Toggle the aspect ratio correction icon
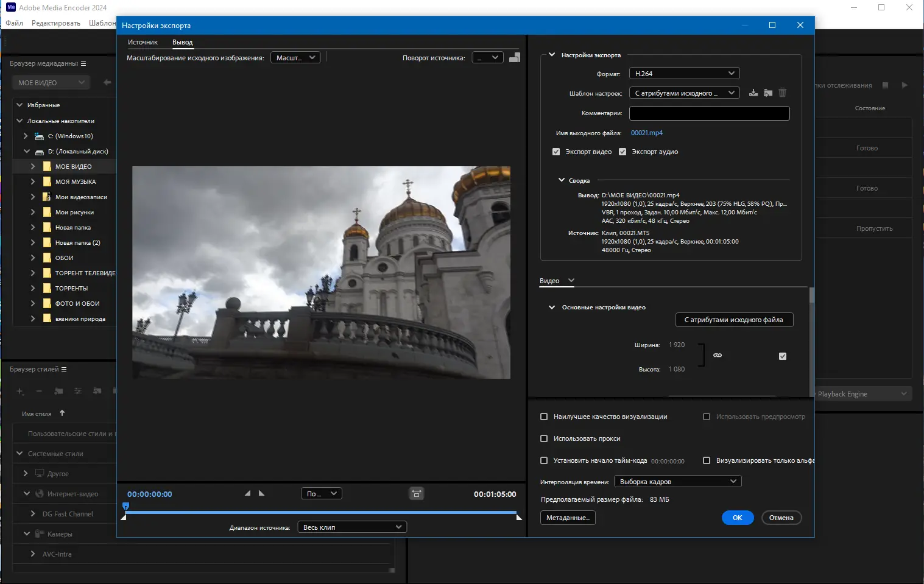 point(417,494)
